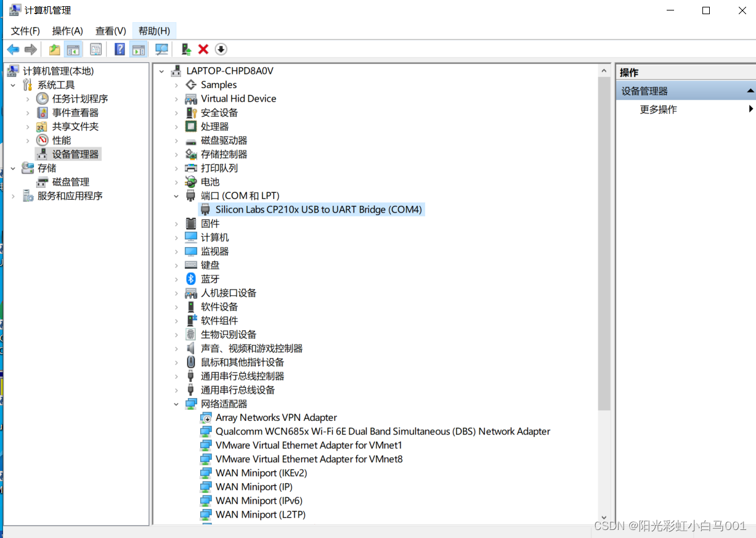Click the 性能 monitor icon
This screenshot has width=756, height=538.
(42, 141)
